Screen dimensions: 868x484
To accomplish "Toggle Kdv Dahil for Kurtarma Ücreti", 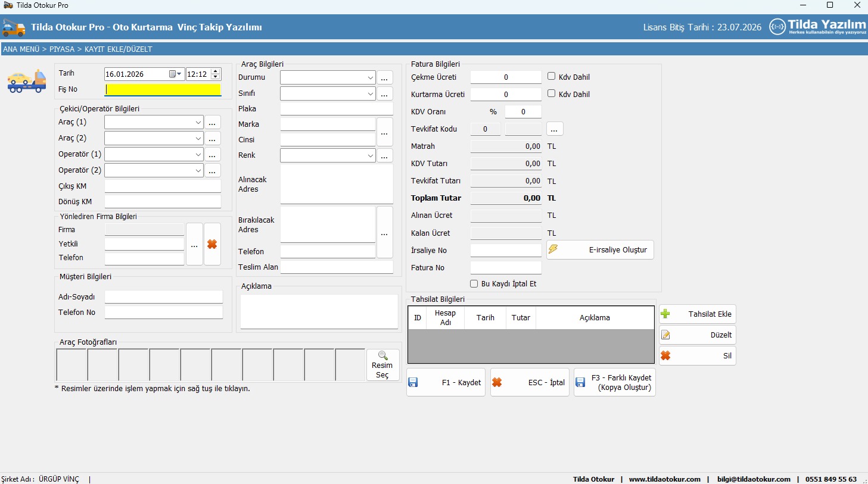I will point(552,93).
